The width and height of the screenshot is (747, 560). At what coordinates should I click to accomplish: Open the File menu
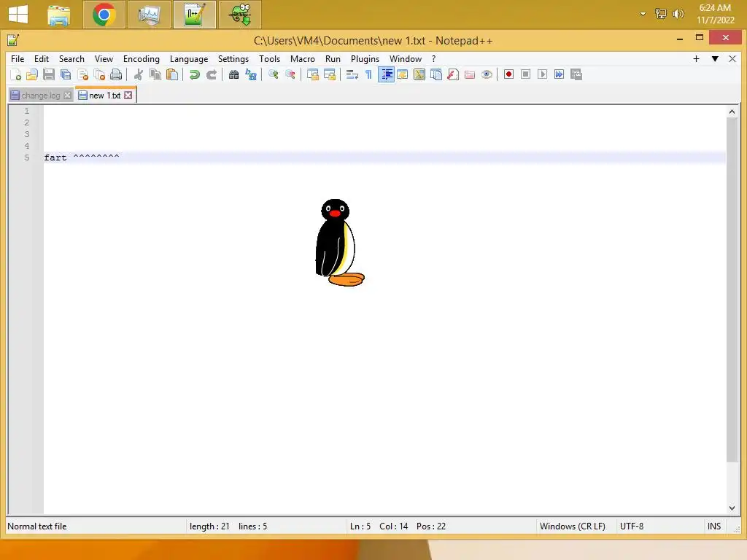tap(18, 59)
